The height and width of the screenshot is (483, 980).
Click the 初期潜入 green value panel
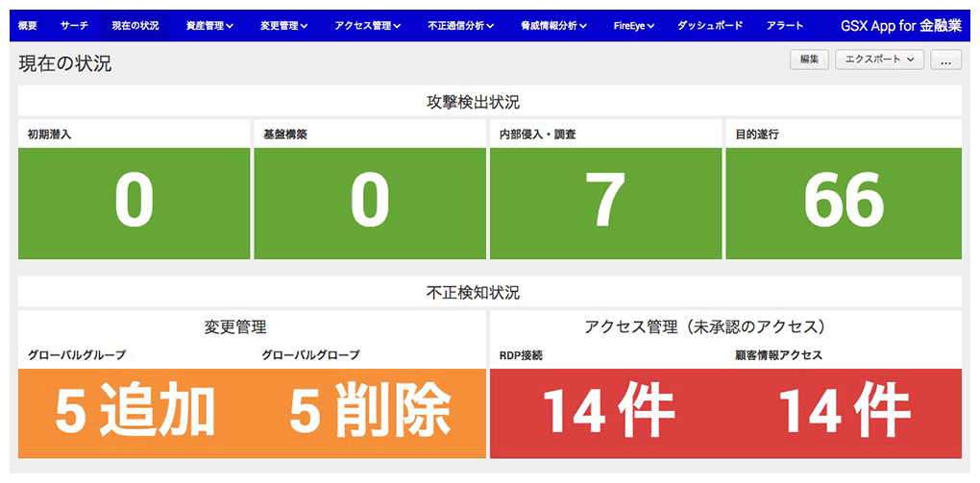pyautogui.click(x=134, y=203)
